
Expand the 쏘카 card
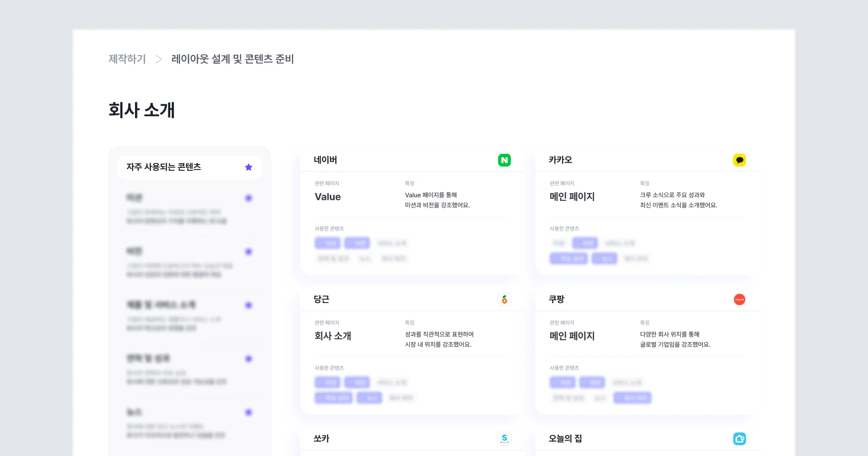410,438
